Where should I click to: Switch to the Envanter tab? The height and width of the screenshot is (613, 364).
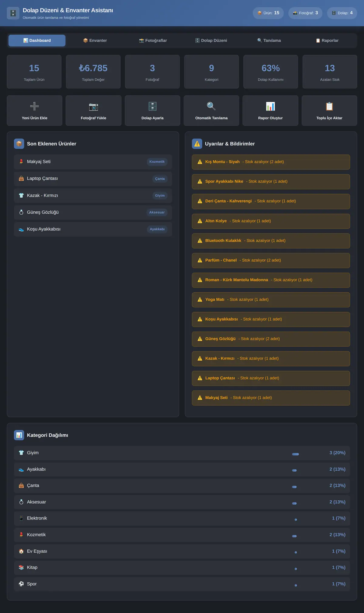(x=95, y=40)
